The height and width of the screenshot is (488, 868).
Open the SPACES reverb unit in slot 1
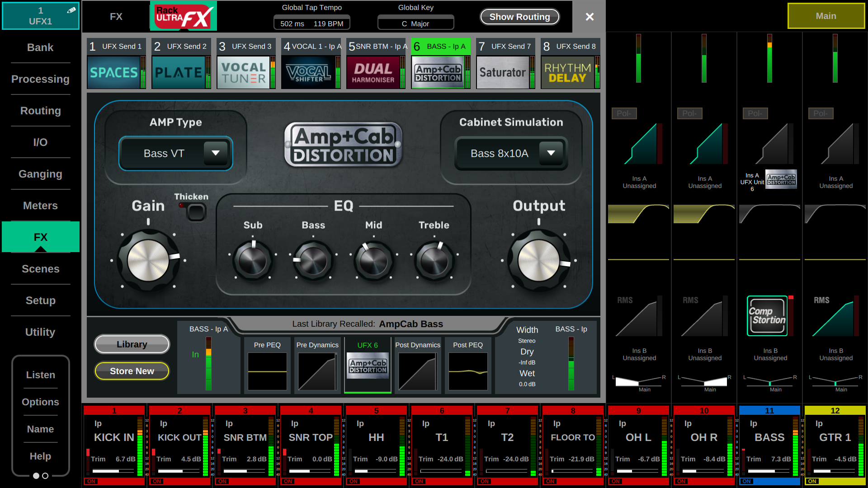coord(113,72)
